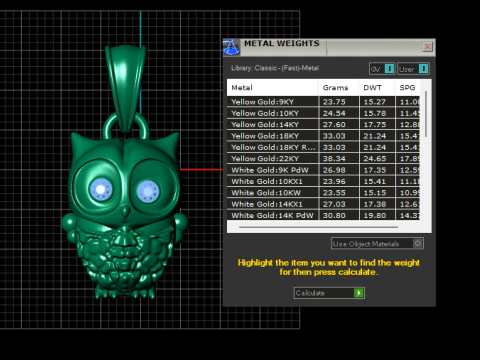The width and height of the screenshot is (480, 360).
Task: Click the 24.65 DWT value
Action: [x=375, y=159]
